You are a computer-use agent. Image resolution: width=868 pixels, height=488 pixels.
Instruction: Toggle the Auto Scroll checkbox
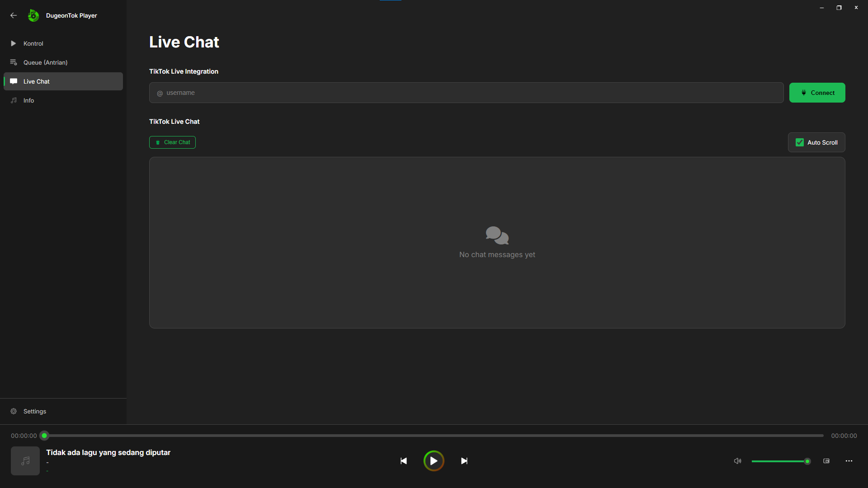click(800, 142)
